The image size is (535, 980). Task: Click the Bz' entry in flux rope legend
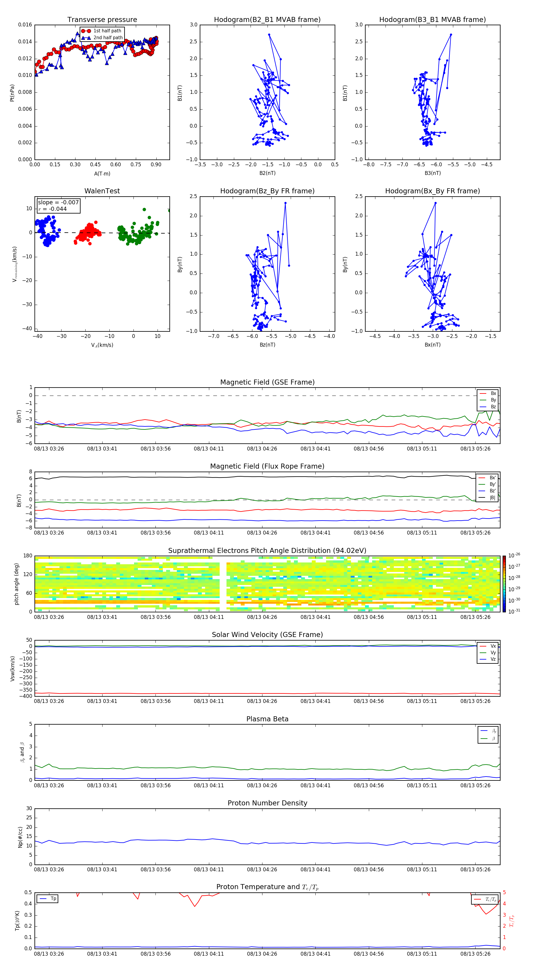[487, 491]
